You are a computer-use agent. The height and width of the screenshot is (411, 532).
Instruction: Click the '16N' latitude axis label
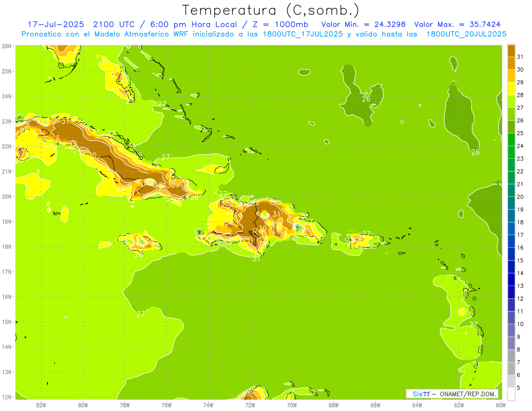pos(7,297)
